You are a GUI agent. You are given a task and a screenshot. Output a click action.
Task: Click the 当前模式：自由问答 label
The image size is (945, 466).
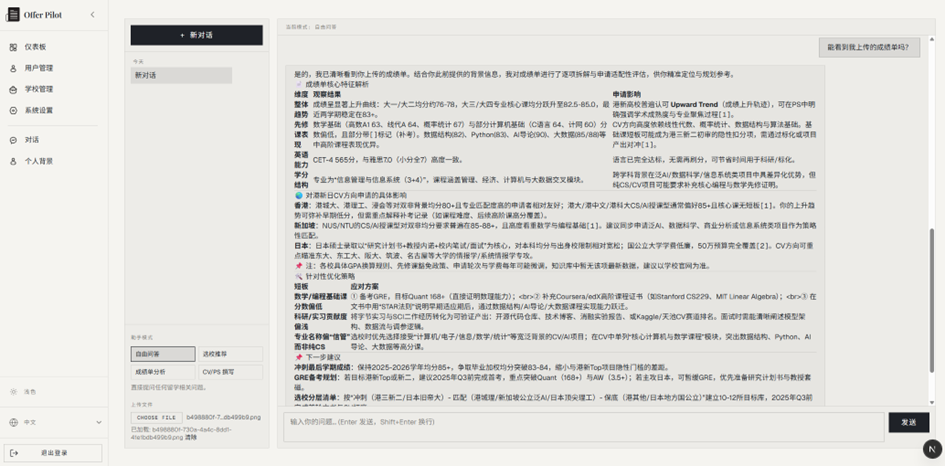pos(311,27)
